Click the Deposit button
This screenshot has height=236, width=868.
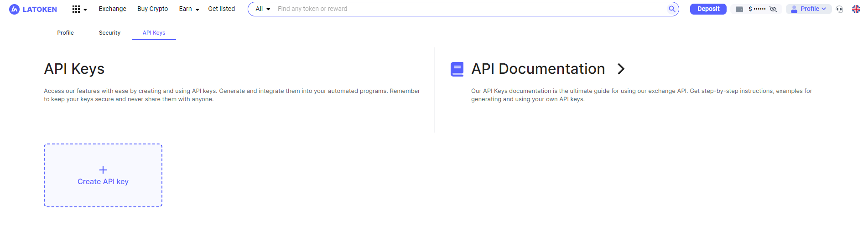[x=708, y=9]
